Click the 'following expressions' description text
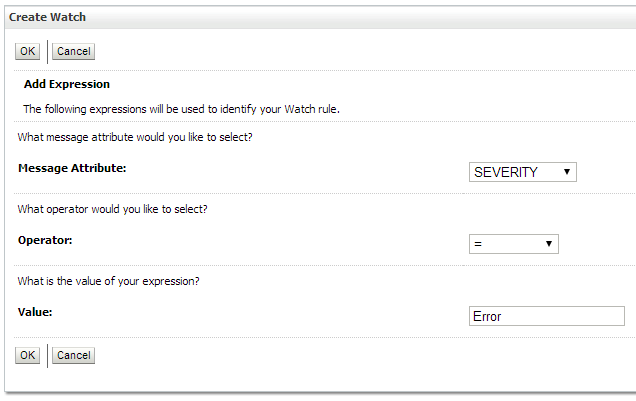Image resolution: width=636 pixels, height=401 pixels. point(181,109)
